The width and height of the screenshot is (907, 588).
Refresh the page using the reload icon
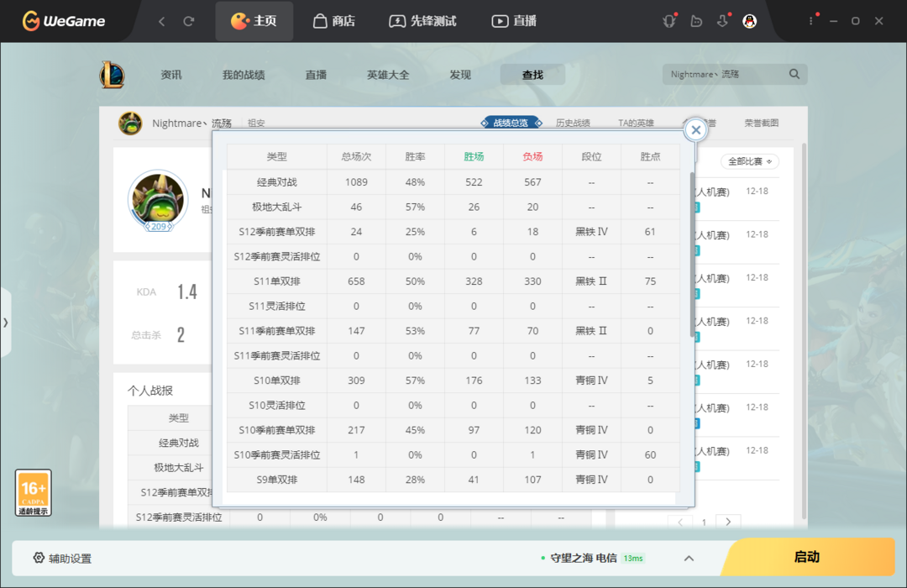[x=189, y=21]
